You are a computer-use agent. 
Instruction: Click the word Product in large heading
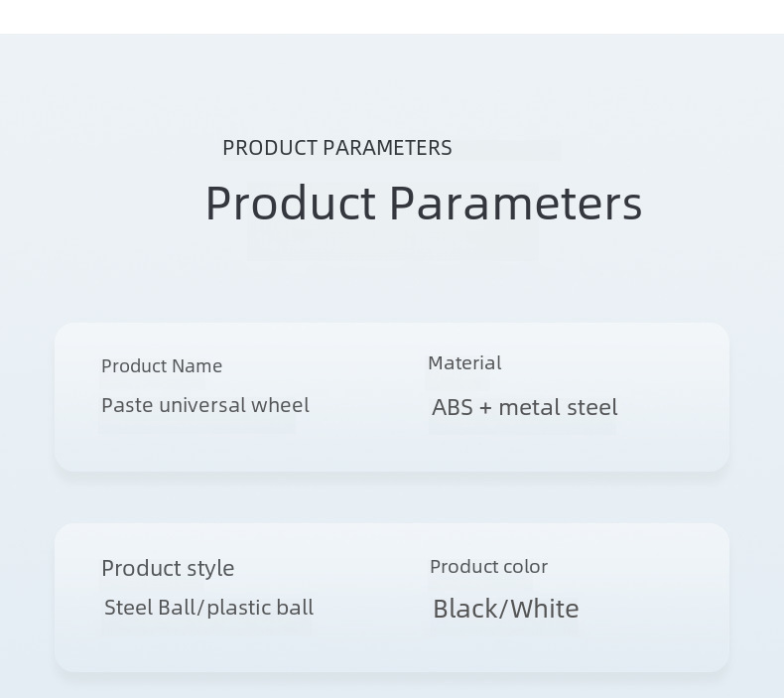pos(290,204)
